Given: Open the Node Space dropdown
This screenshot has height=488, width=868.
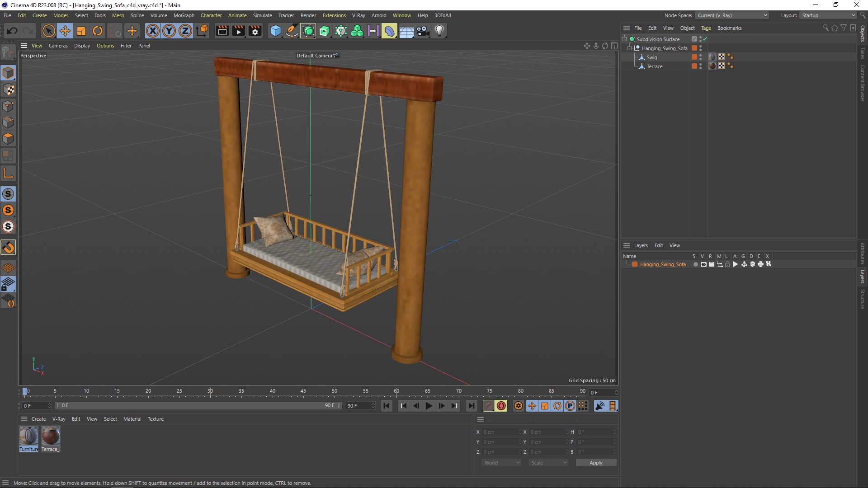Looking at the screenshot, I should (x=732, y=15).
